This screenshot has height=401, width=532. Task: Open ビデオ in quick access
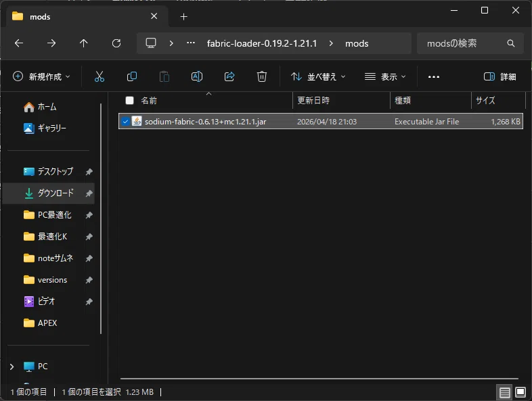[39, 302]
